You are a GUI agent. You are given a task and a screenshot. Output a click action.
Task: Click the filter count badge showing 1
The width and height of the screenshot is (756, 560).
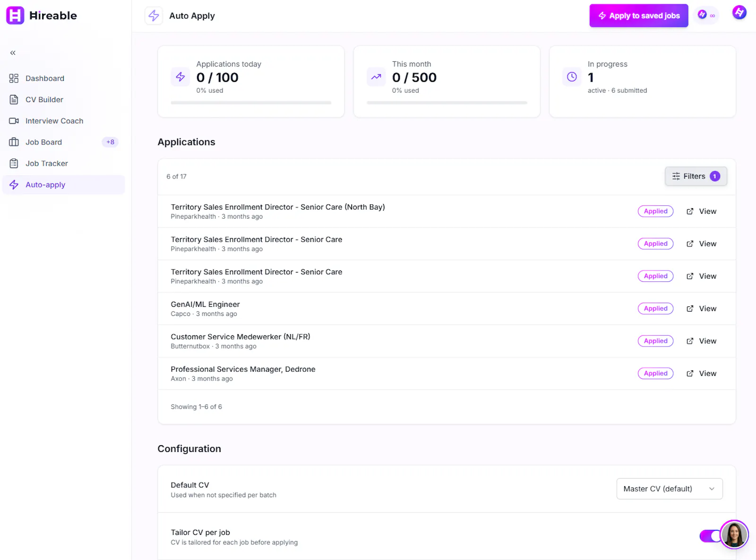tap(715, 176)
